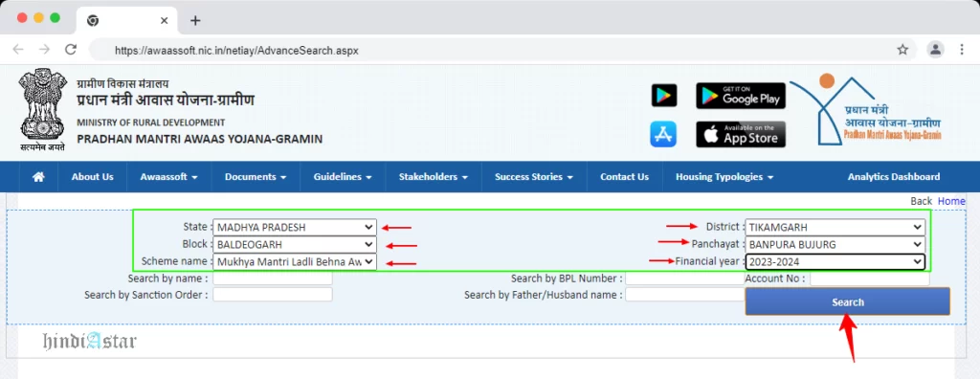Bookmark this page with the star icon
The height and width of the screenshot is (379, 980).
(x=902, y=50)
